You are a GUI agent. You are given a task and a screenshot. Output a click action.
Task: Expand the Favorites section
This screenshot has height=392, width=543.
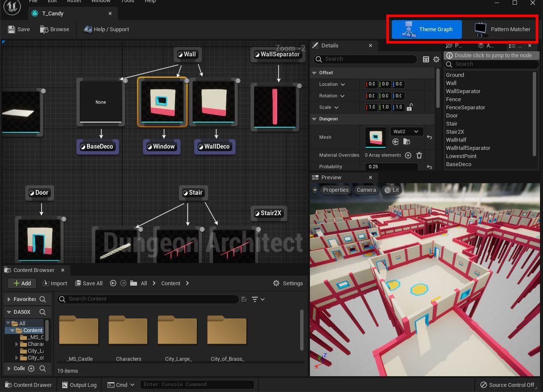(9, 299)
